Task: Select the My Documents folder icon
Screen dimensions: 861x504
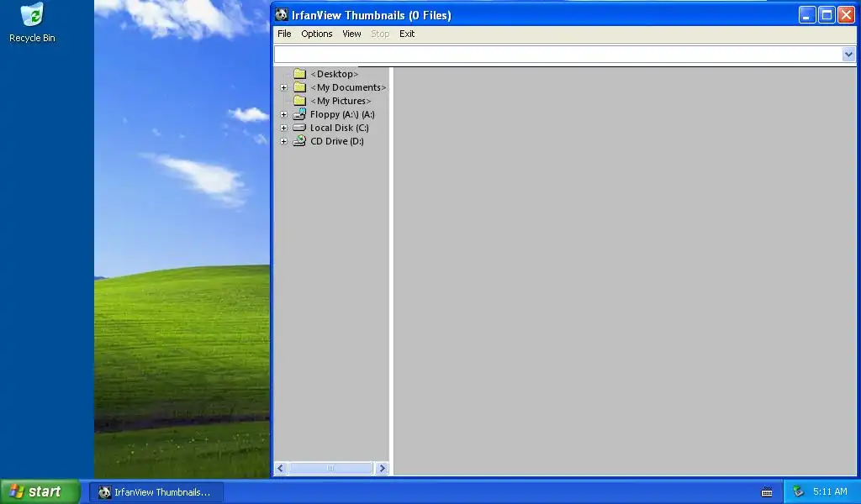Action: point(299,87)
